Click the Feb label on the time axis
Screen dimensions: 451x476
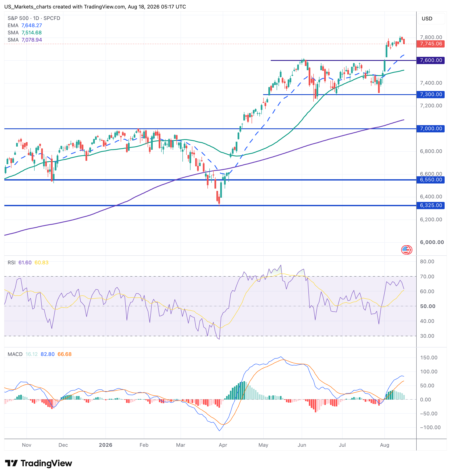(144, 445)
